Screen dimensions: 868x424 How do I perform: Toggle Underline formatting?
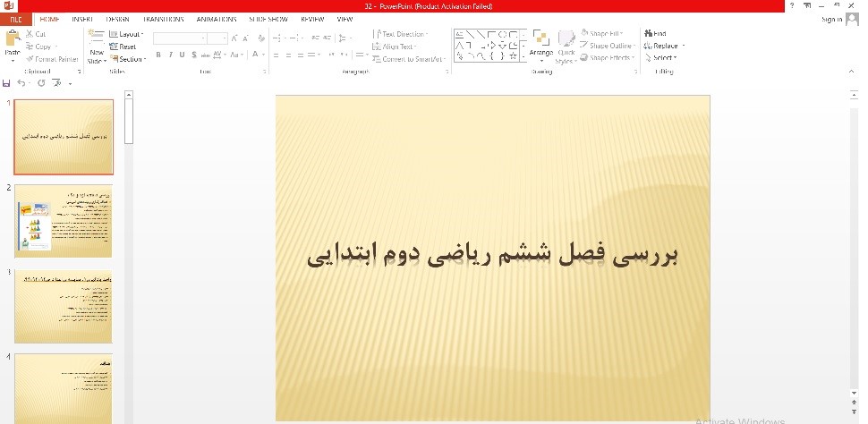[182, 55]
